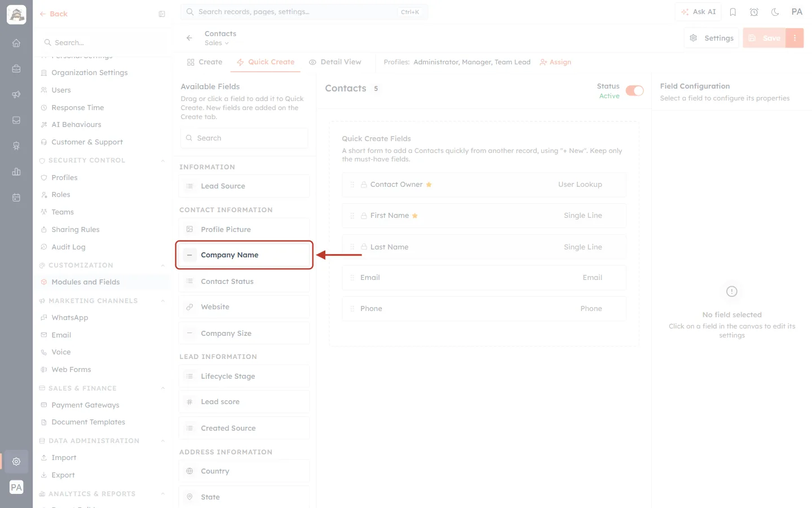The width and height of the screenshot is (812, 508).
Task: Click the global search records field
Action: [304, 12]
